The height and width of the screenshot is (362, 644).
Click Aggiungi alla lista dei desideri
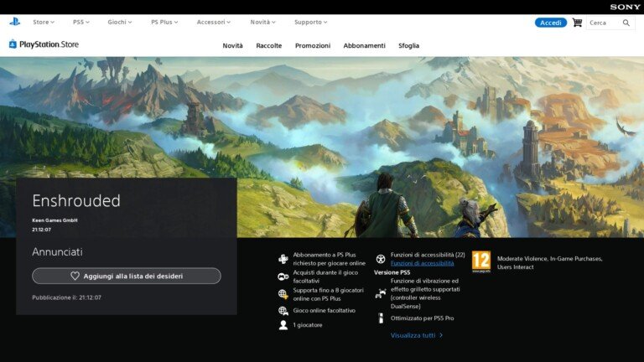(x=127, y=276)
